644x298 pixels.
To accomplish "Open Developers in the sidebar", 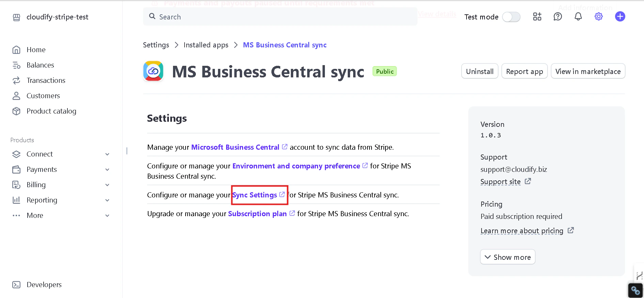I will [44, 285].
